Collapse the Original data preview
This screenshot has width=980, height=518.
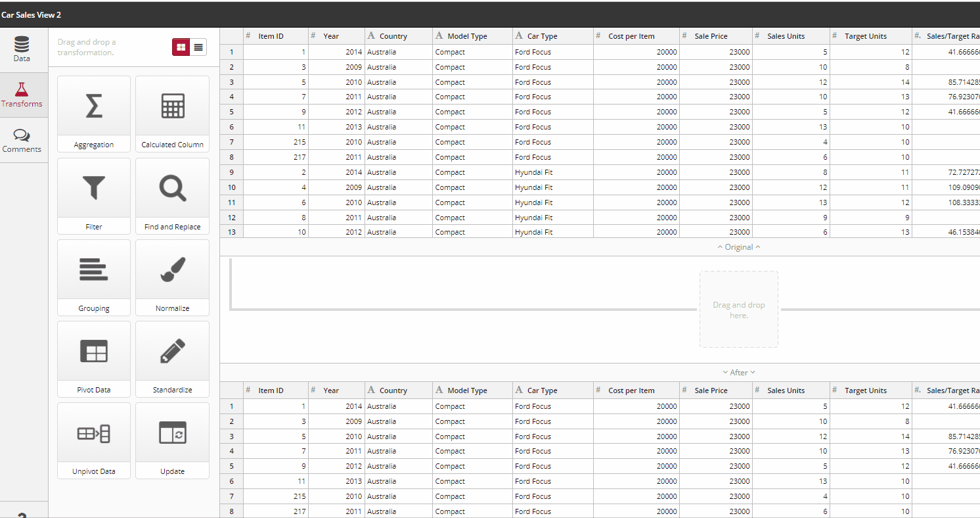[x=739, y=247]
